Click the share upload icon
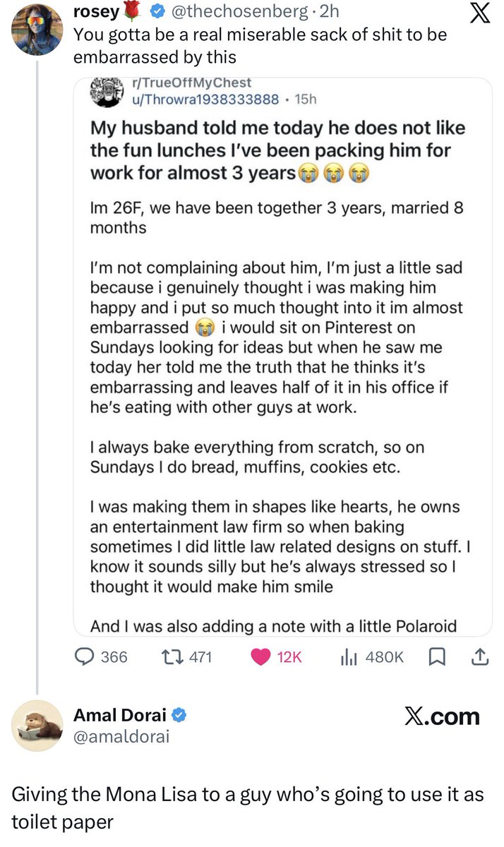 click(479, 657)
